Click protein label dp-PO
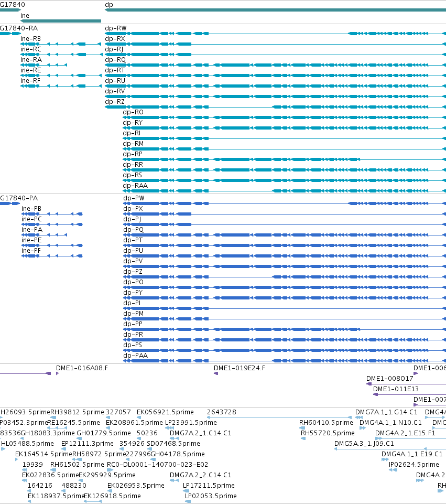 pyautogui.click(x=133, y=282)
